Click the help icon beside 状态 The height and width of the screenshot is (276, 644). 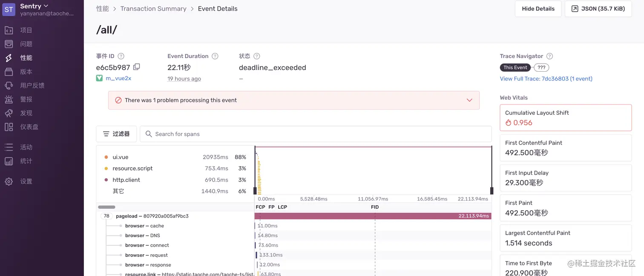pos(257,56)
